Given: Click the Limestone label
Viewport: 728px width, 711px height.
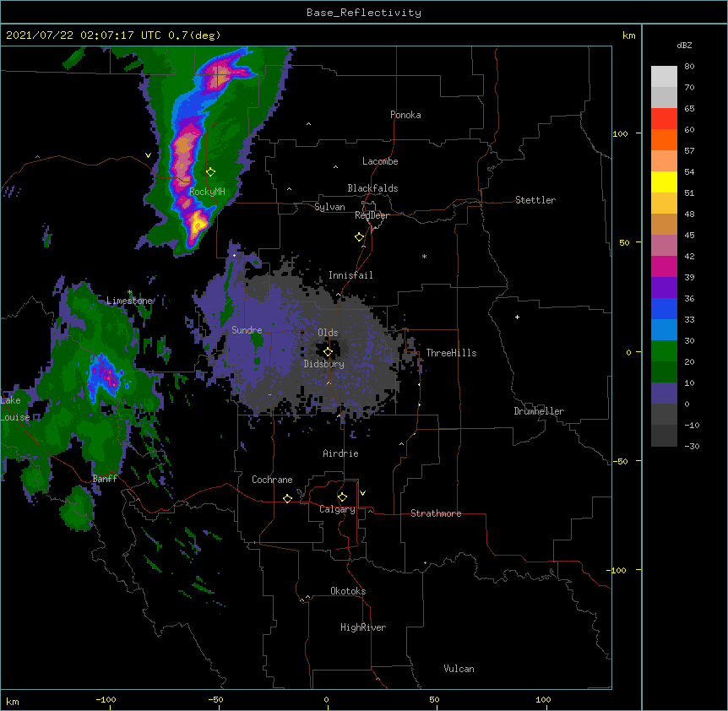Looking at the screenshot, I should pyautogui.click(x=129, y=301).
